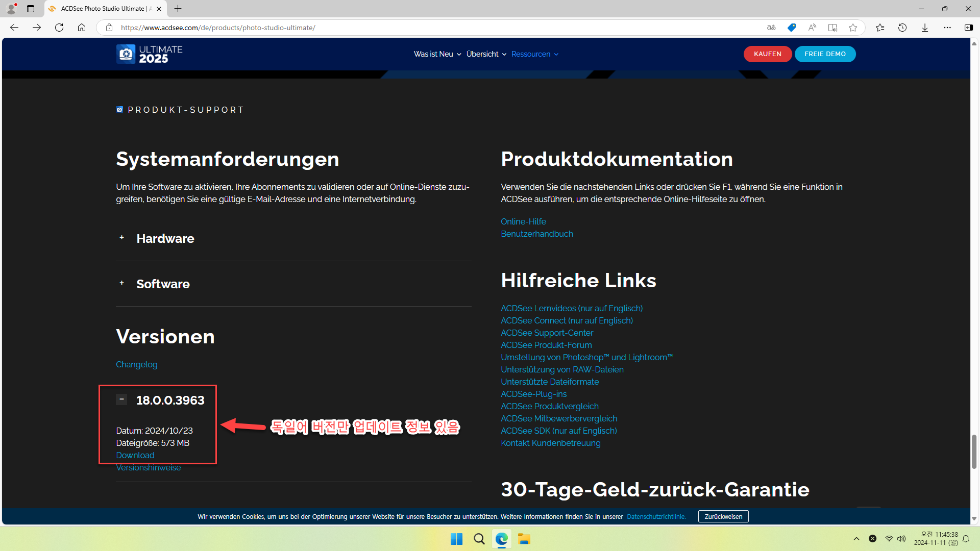
Task: Open the notification center bell
Action: coord(966,539)
